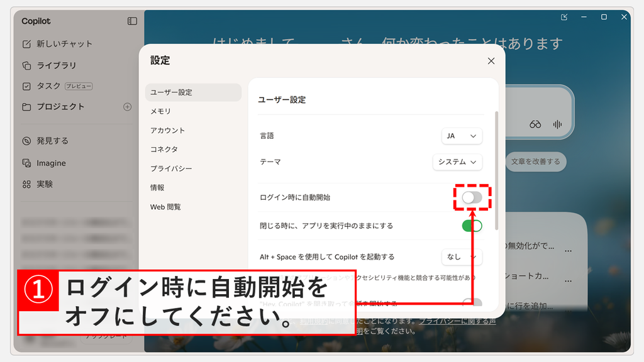Click the new chat pencil icon
The image size is (644, 362).
tap(26, 44)
